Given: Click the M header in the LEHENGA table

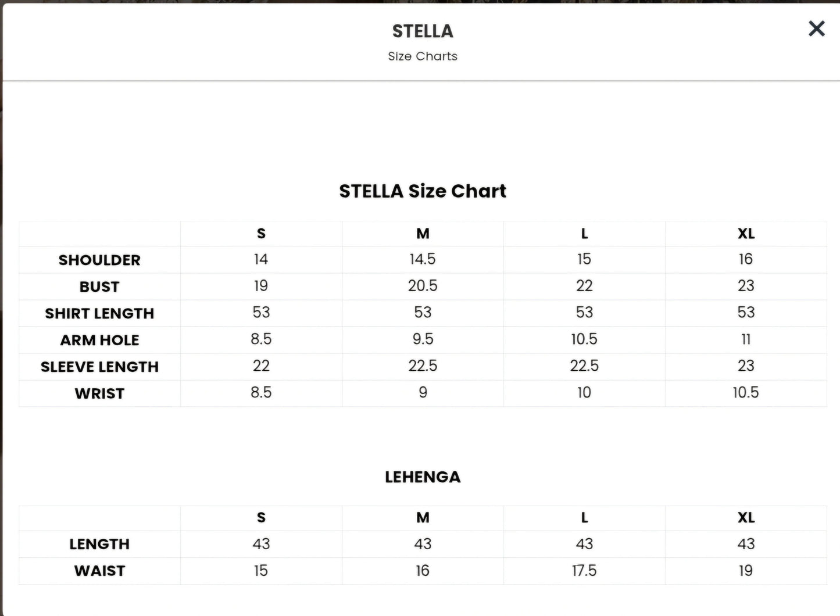Looking at the screenshot, I should pyautogui.click(x=423, y=518).
